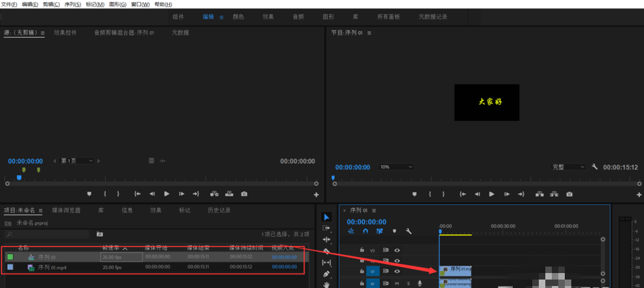Click the green label swatch of 序列 01
644x288 pixels.
coord(10,257)
